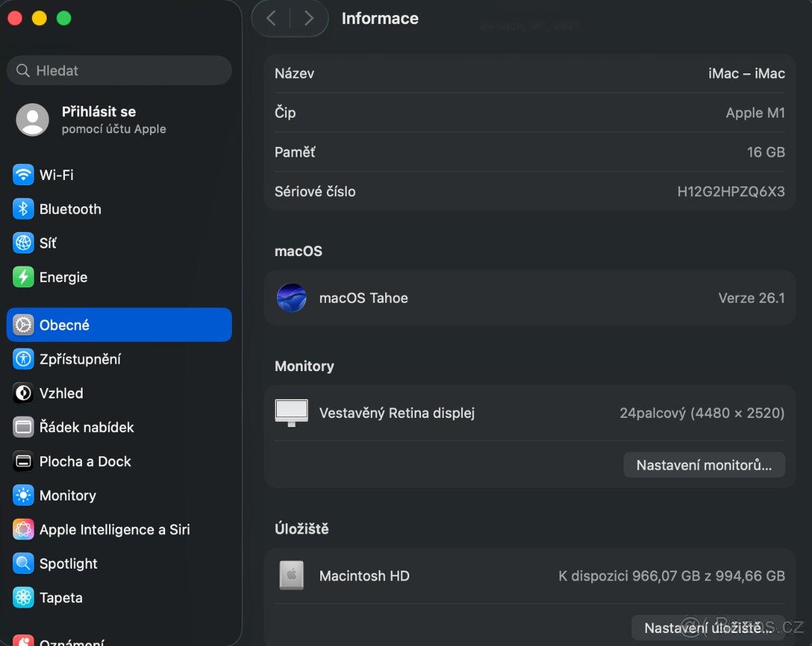Open Zpřístupnění accessibility icon
Screen dimensions: 812x646
click(x=23, y=359)
